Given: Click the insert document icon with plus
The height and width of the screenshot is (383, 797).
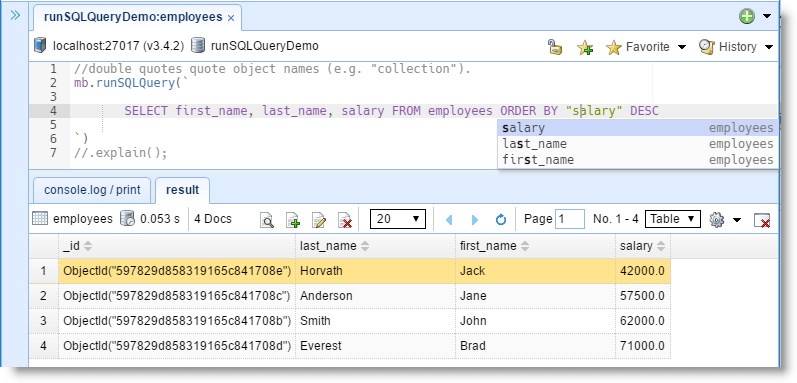Looking at the screenshot, I should pos(293,219).
